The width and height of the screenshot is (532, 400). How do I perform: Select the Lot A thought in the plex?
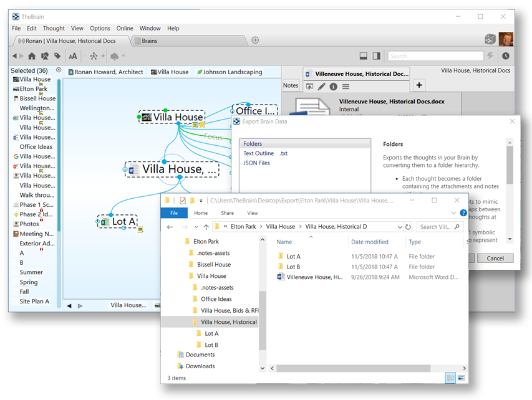[x=118, y=222]
